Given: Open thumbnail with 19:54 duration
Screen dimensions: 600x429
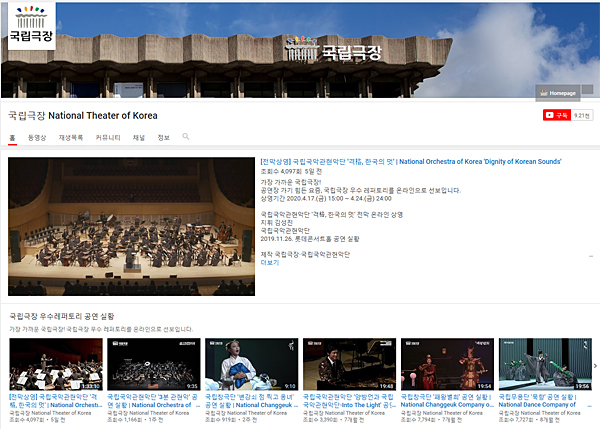Looking at the screenshot, I should pos(447,364).
